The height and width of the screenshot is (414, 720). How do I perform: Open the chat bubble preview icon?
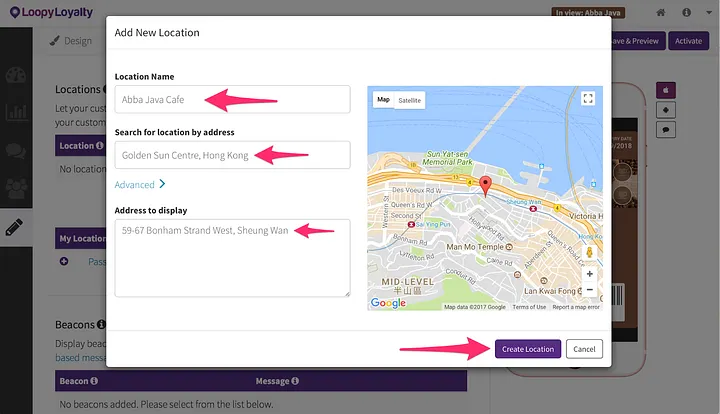(x=665, y=130)
